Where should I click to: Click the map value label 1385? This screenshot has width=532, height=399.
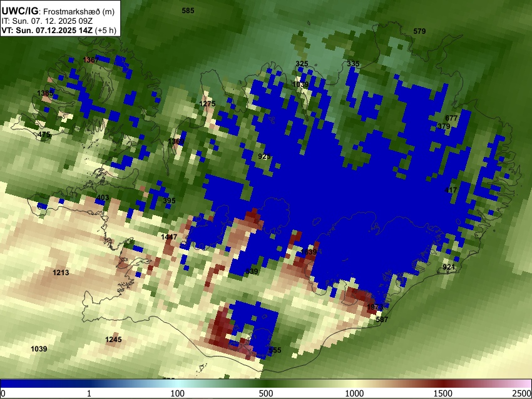pyautogui.click(x=45, y=93)
